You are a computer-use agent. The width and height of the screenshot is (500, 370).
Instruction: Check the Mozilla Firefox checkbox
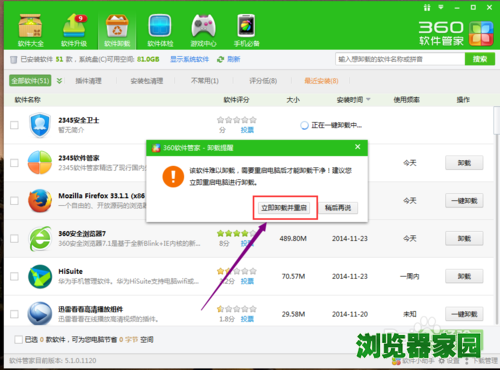click(14, 201)
